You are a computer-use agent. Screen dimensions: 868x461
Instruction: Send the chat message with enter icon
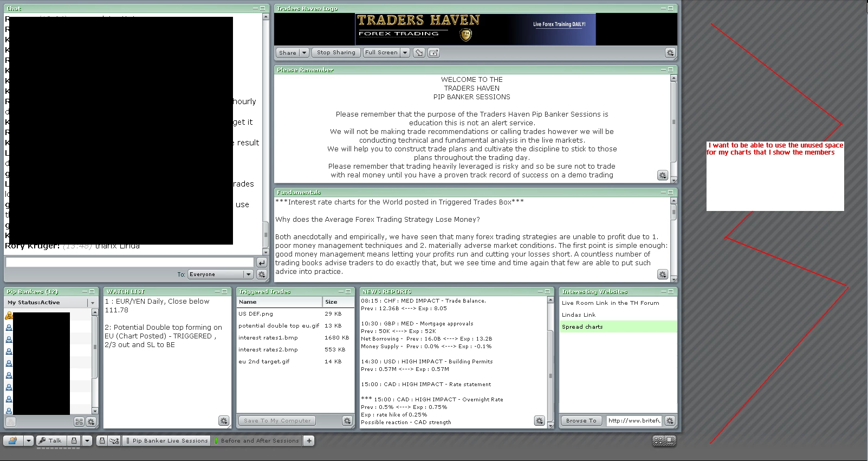pos(262,262)
